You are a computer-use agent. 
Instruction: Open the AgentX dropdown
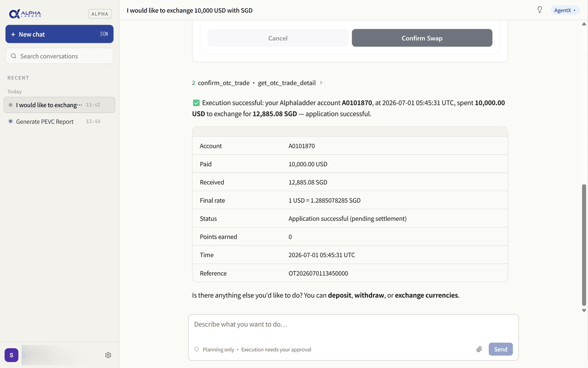[565, 10]
